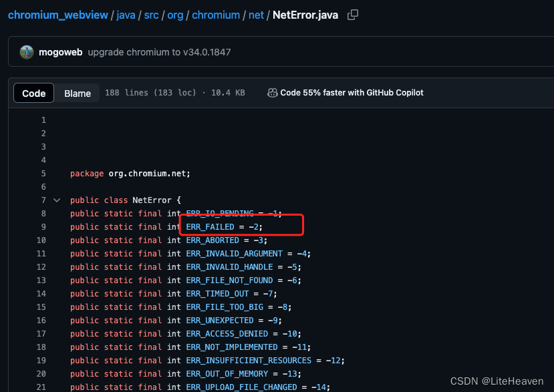The image size is (554, 392).
Task: Click the NetError.java filename in breadcrumb
Action: 305,15
